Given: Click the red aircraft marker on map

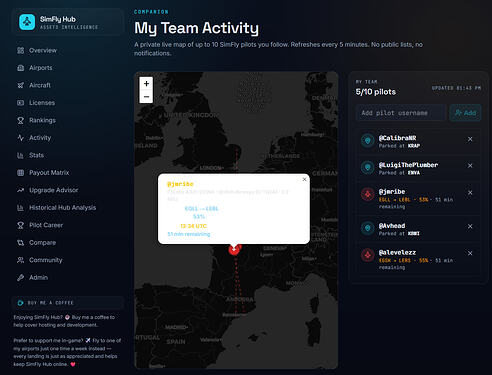Looking at the screenshot, I should coord(234,249).
